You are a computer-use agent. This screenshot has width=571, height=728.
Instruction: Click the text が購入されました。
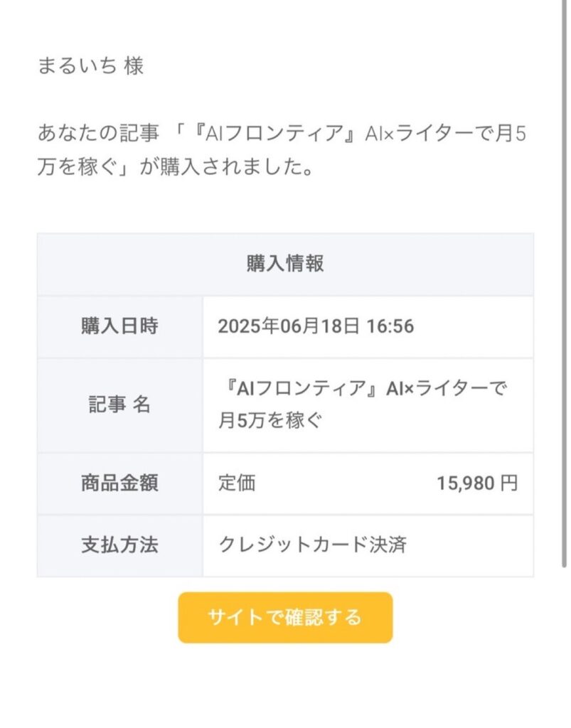[x=227, y=166]
